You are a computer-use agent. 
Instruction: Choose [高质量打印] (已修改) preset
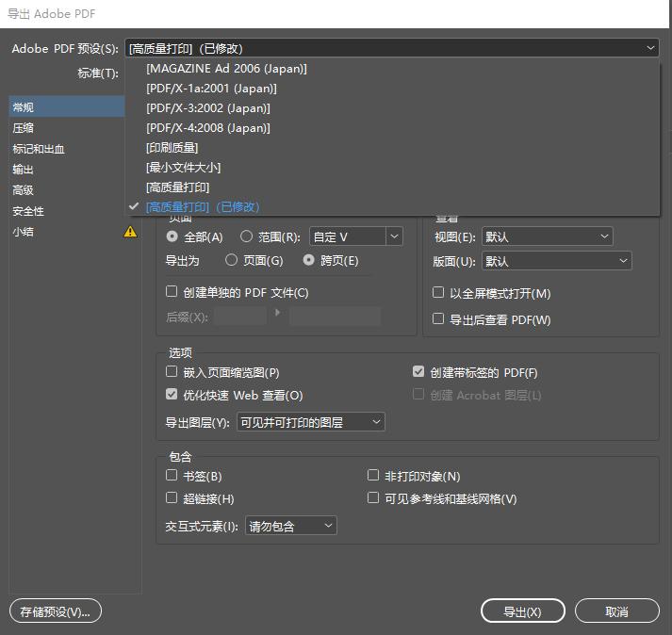pos(392,207)
